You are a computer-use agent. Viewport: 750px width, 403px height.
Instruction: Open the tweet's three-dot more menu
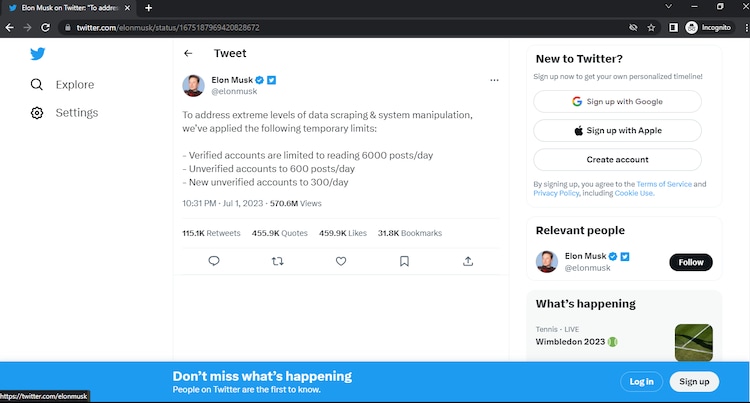[x=494, y=80]
